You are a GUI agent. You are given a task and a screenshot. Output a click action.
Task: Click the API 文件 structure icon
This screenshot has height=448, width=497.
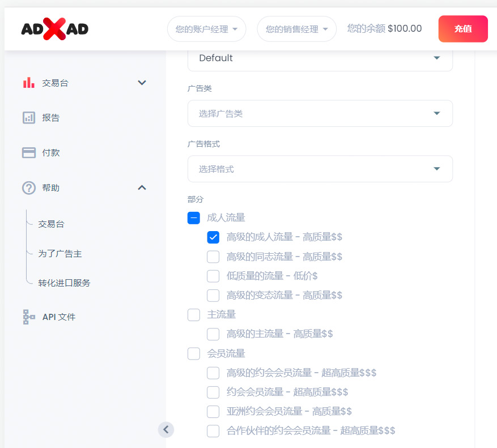[x=28, y=317]
